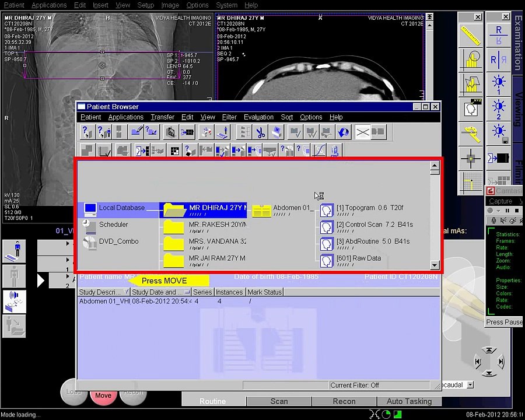Click the Patient Browser tree scroll-up arrow

point(435,166)
